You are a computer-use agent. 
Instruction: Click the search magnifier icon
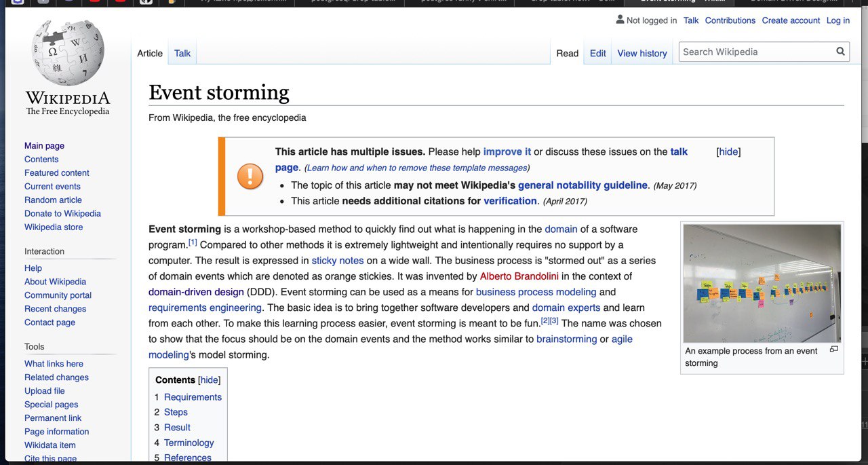click(840, 52)
